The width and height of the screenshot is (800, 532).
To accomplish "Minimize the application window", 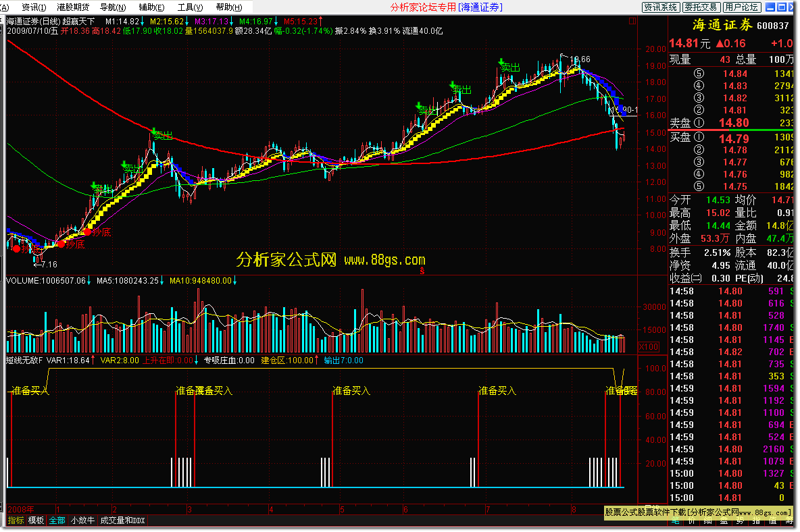I will click(770, 7).
